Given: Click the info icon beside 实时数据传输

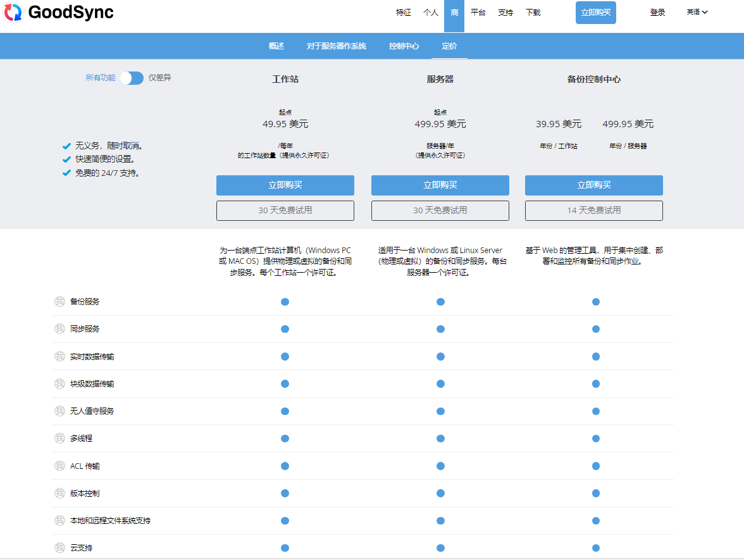Looking at the screenshot, I should pyautogui.click(x=59, y=356).
